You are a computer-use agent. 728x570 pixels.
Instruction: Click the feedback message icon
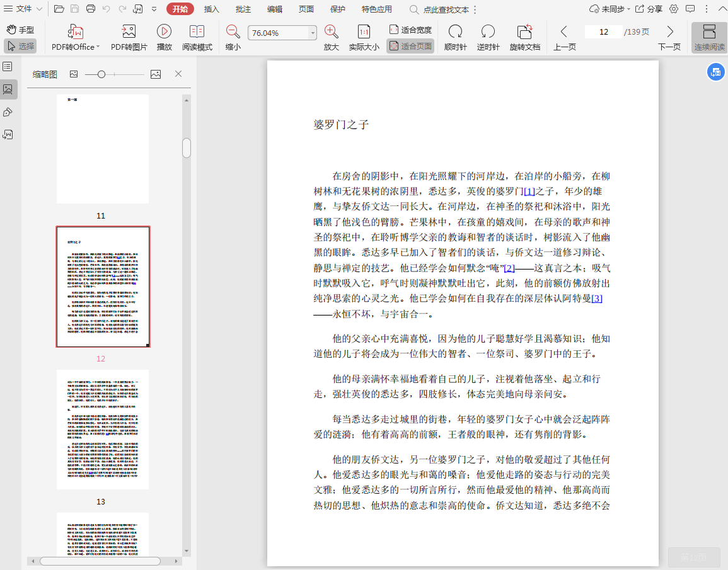pos(690,9)
